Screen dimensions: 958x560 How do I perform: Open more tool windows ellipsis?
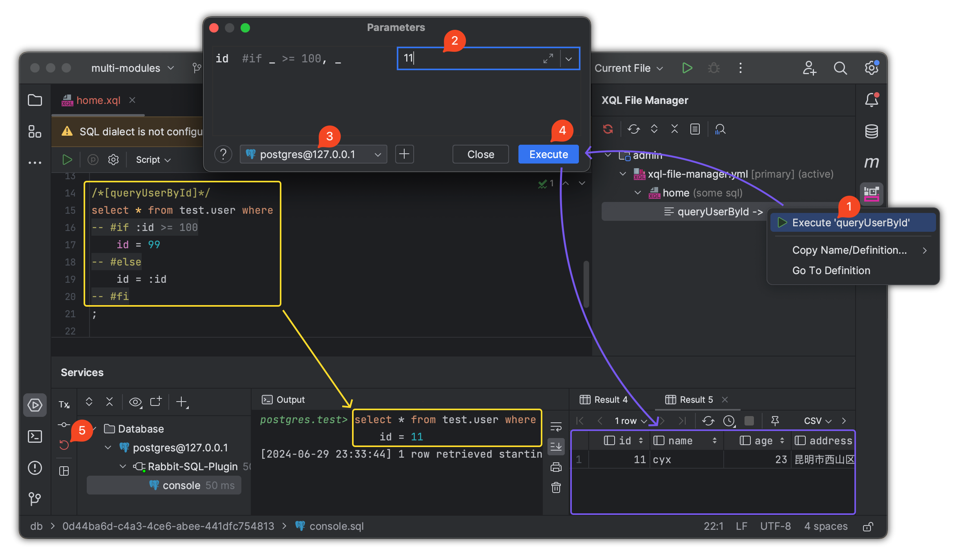point(35,162)
